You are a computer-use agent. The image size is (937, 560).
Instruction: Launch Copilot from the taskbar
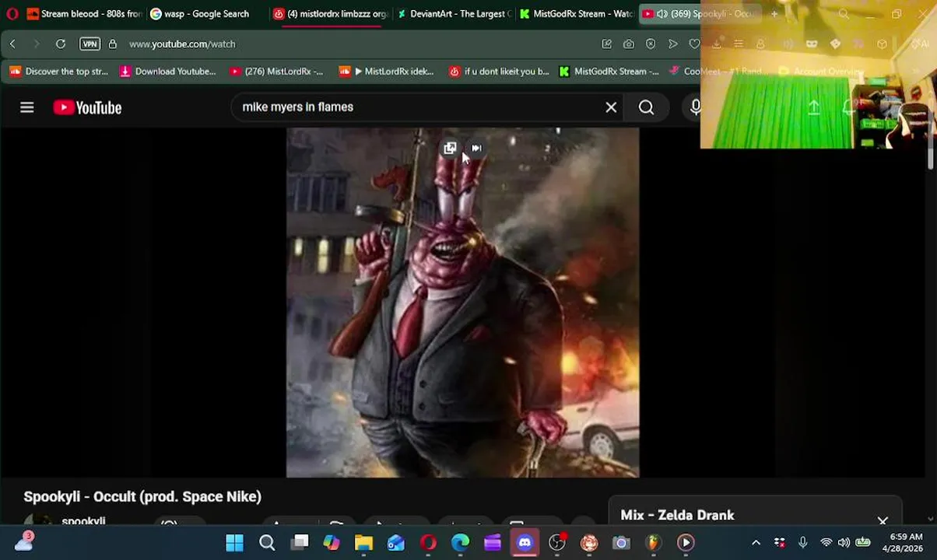click(332, 542)
